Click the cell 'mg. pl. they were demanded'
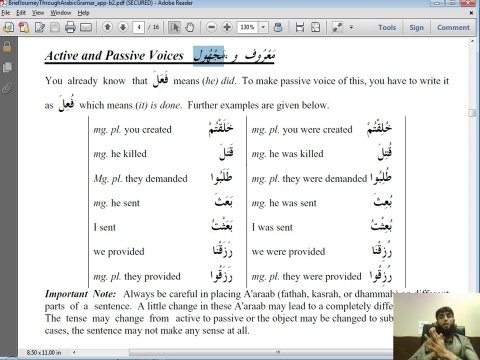This screenshot has height=360, width=480. pyautogui.click(x=309, y=179)
